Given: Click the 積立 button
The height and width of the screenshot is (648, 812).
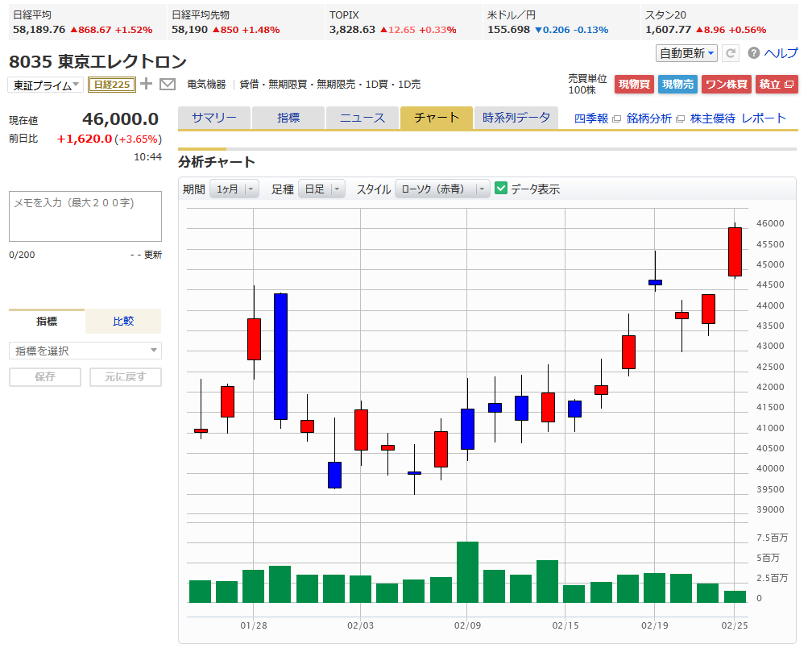Looking at the screenshot, I should (x=777, y=84).
